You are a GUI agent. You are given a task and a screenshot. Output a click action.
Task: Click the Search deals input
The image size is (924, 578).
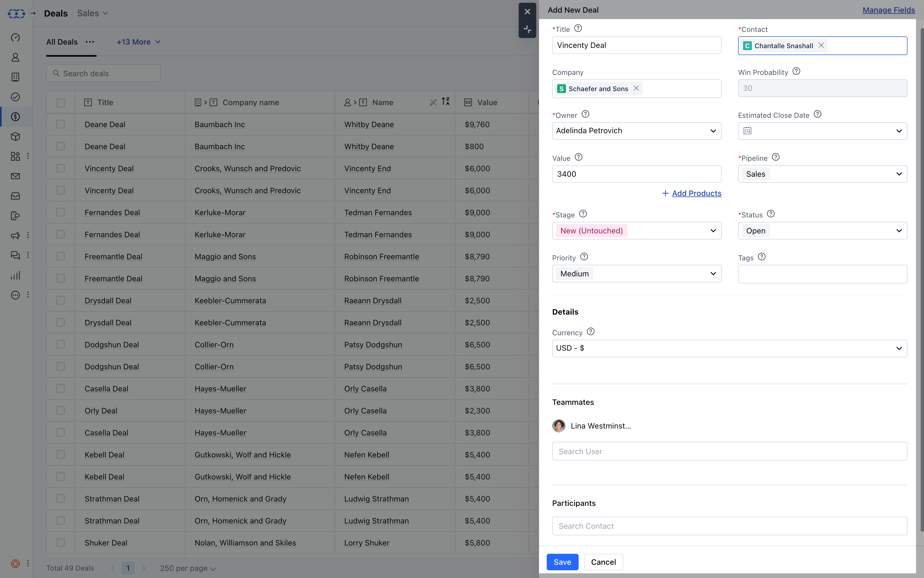pos(103,73)
